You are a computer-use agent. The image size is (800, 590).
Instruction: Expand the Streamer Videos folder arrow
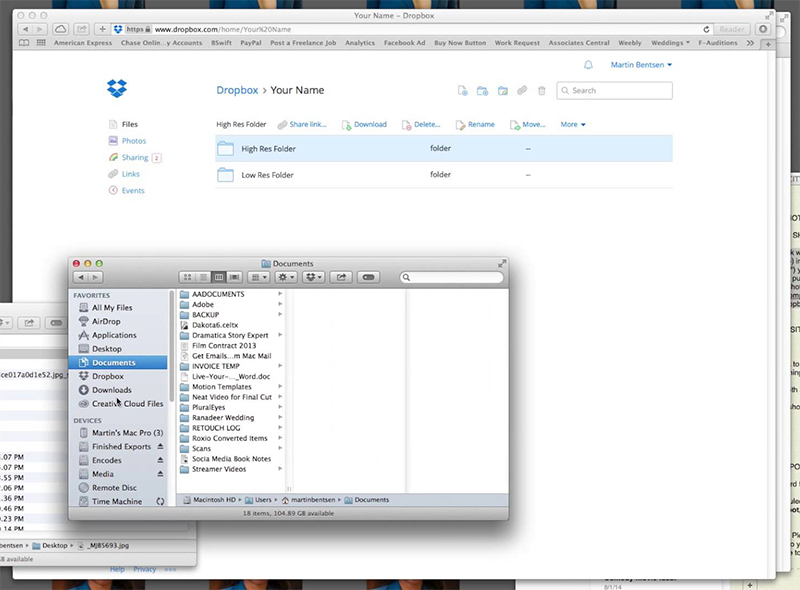click(280, 469)
